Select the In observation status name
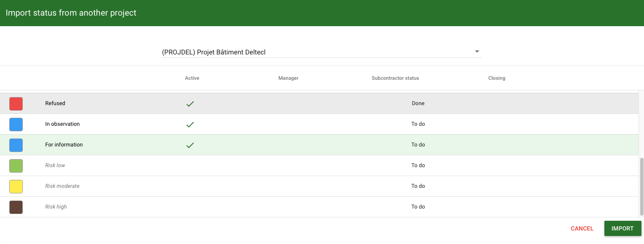 click(62, 124)
